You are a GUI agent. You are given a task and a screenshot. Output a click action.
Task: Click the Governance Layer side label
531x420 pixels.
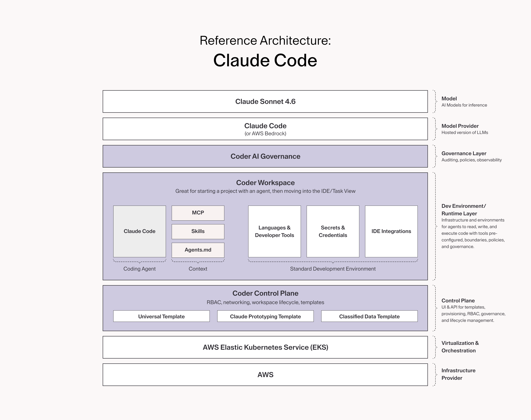[x=464, y=153]
